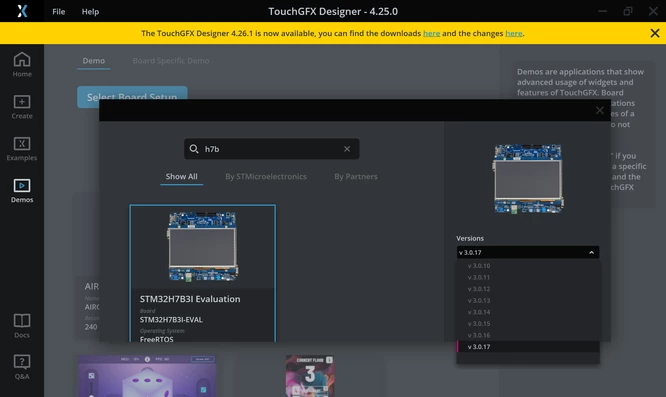The image size is (666, 397).
Task: Minimize the TouchGFX Designer window
Action: click(x=602, y=11)
